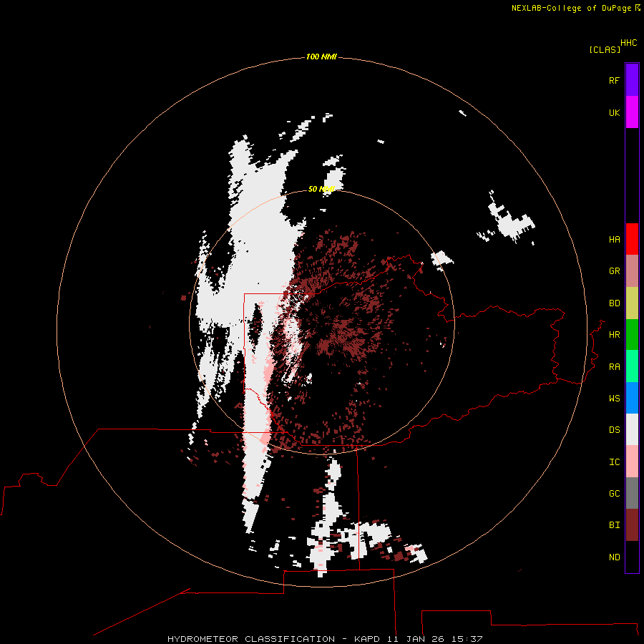Click the 50 NMI range ring label

(x=321, y=189)
